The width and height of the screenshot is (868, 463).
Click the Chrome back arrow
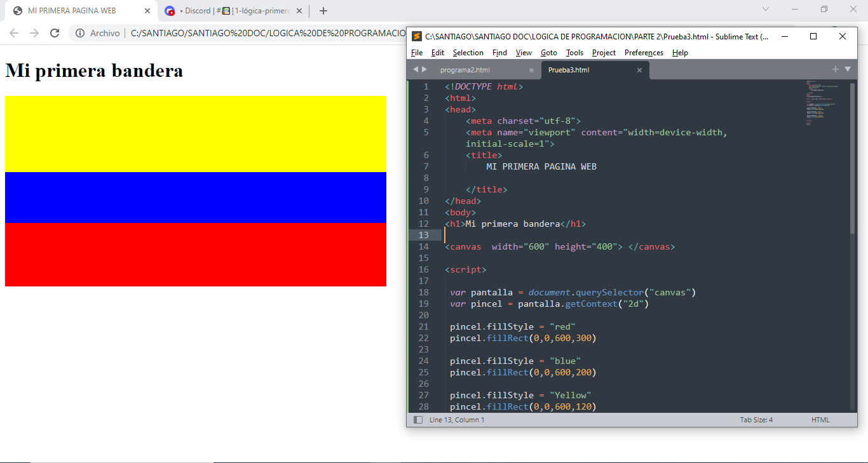[x=14, y=33]
